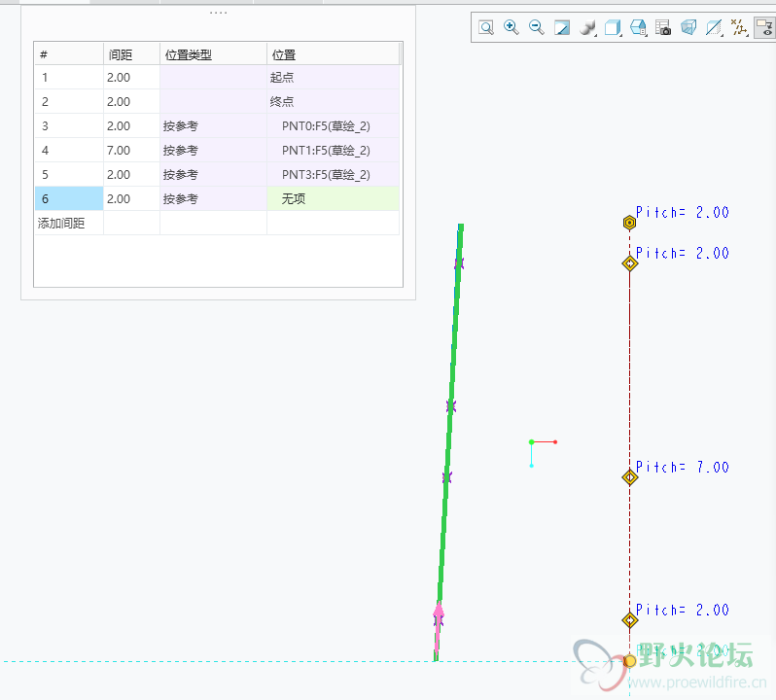Click the panel grip dots at top
776x700 pixels.
[x=218, y=13]
